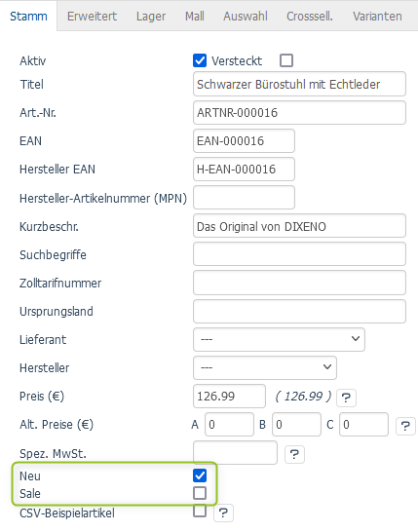Click the help icon next to Preis
This screenshot has height=532, width=418.
[x=346, y=398]
